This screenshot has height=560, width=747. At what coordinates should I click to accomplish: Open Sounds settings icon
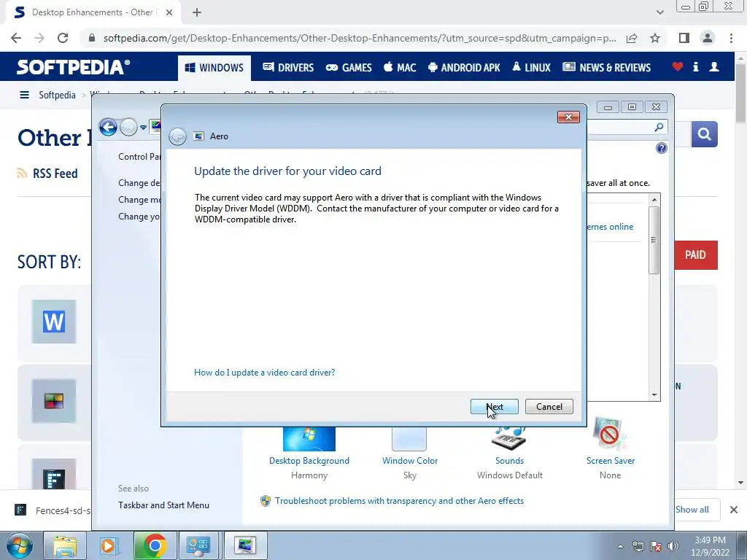tap(509, 438)
